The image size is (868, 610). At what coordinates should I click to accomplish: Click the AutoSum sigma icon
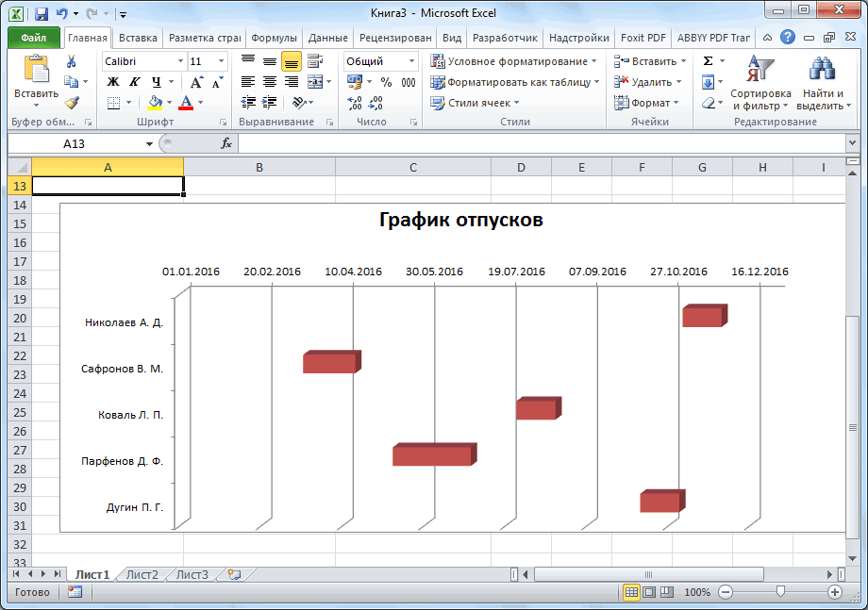(x=708, y=61)
